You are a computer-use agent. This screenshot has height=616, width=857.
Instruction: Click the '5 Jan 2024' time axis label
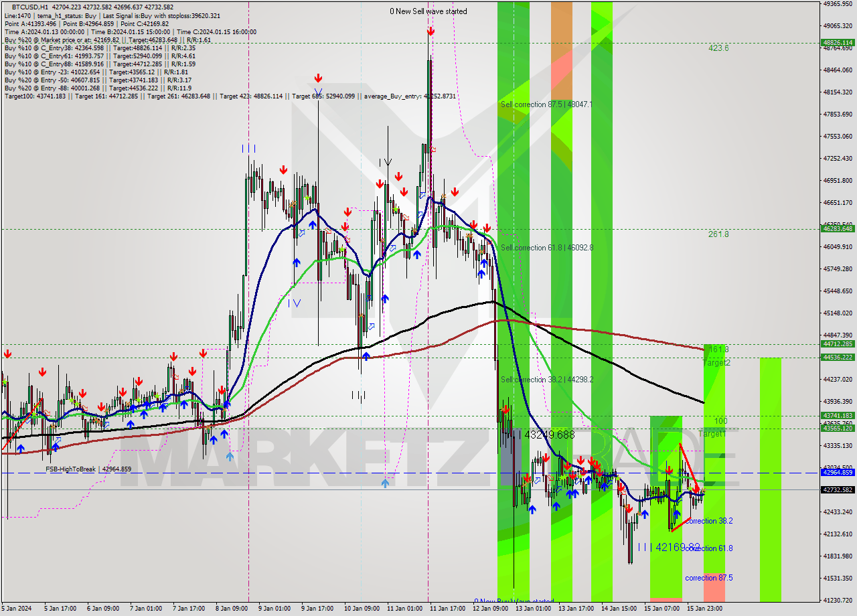[x=16, y=609]
